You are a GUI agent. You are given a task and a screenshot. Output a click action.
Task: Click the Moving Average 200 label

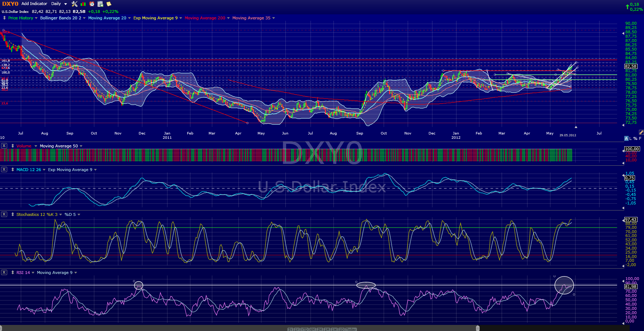click(x=205, y=18)
